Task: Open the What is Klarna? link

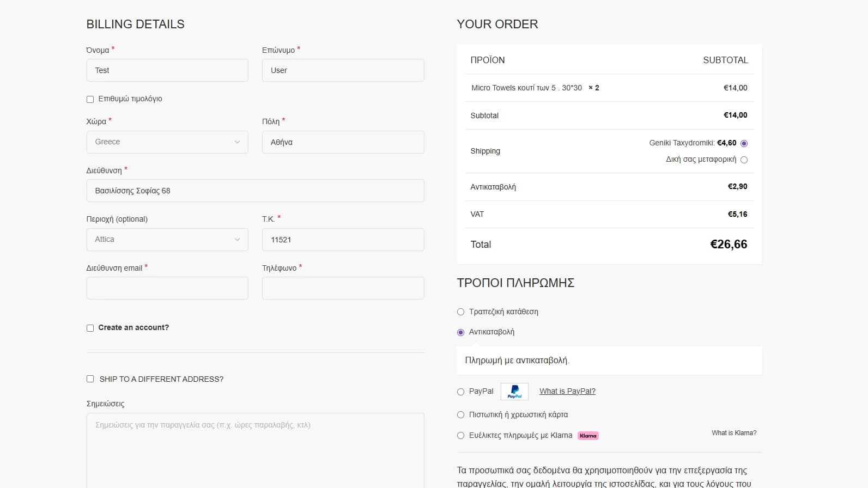Action: (733, 433)
